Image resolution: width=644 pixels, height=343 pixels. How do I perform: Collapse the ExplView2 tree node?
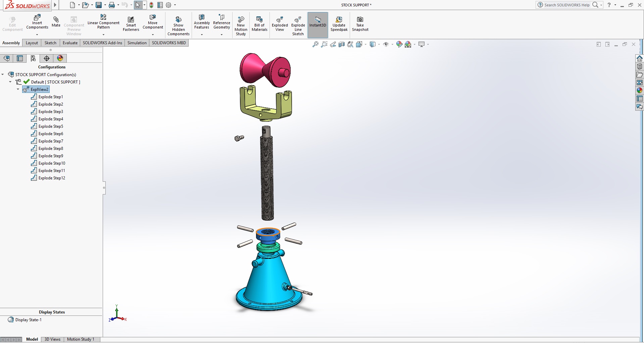point(18,90)
